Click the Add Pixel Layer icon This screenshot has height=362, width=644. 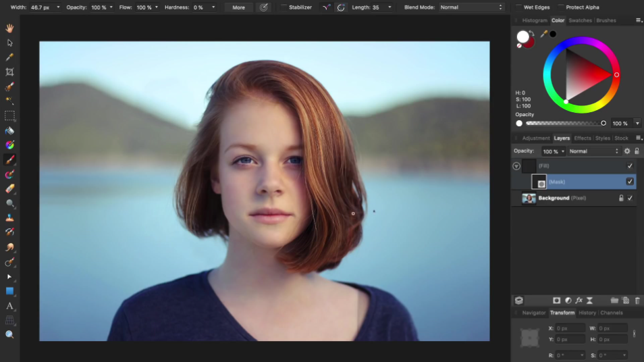(626, 301)
